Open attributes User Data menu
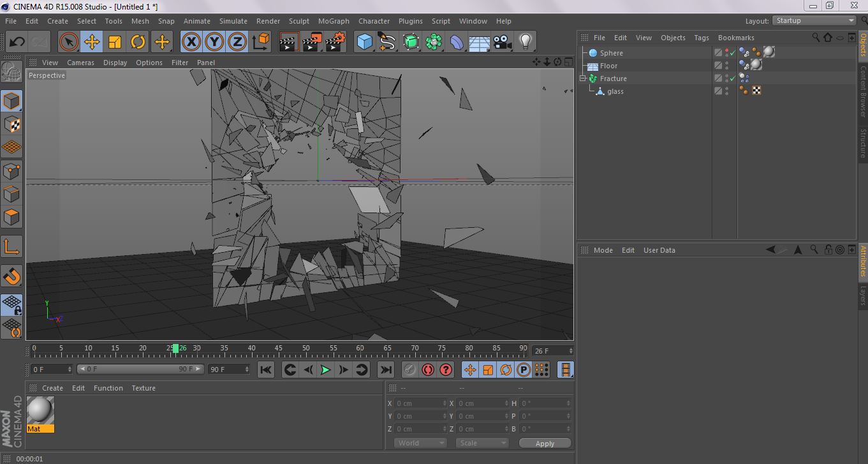Image resolution: width=868 pixels, height=464 pixels. [659, 250]
